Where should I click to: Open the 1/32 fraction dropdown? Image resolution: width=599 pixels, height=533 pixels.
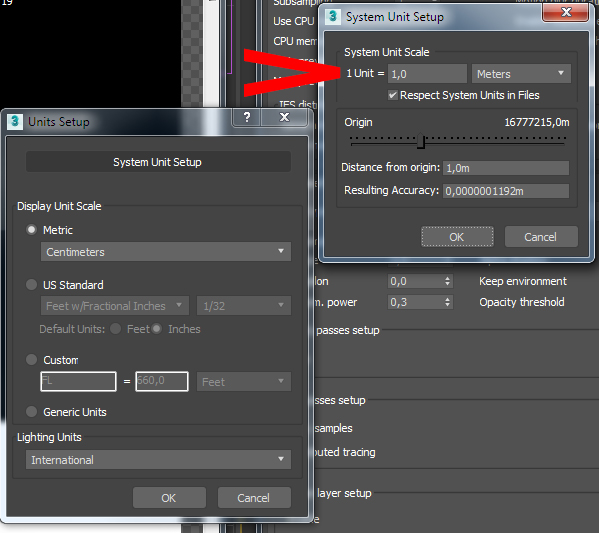(x=244, y=306)
